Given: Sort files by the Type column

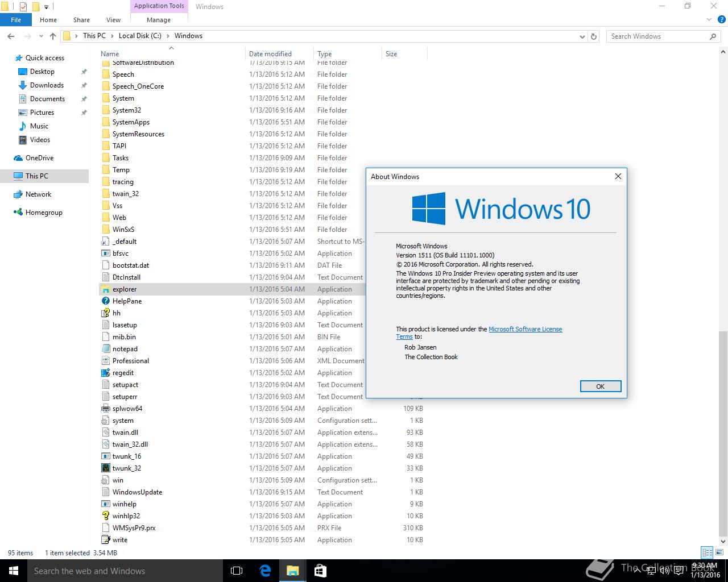Looking at the screenshot, I should click(348, 54).
